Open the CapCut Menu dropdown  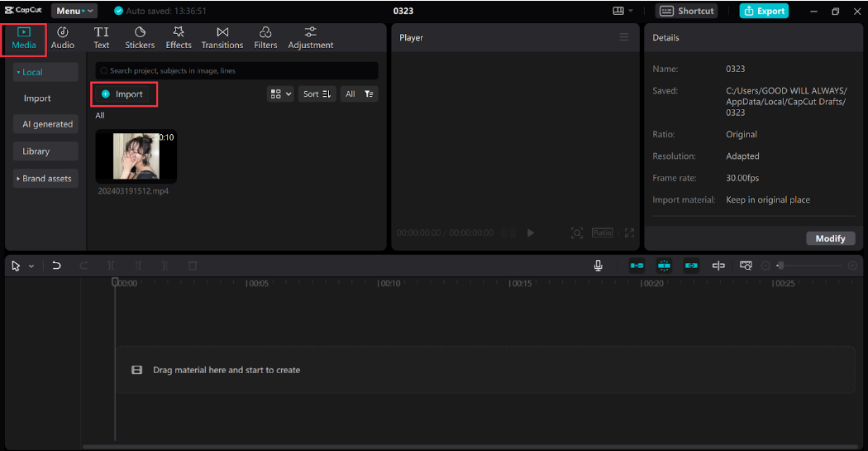tap(74, 11)
